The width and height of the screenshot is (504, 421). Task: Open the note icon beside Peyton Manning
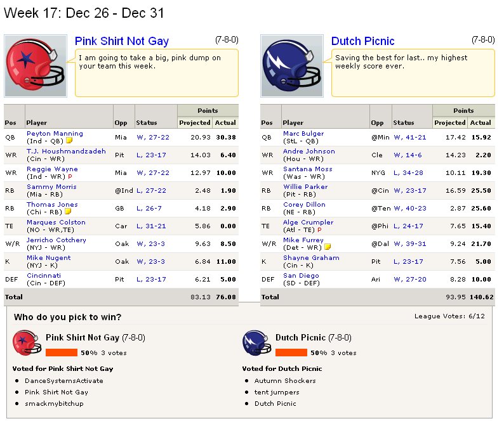pyautogui.click(x=69, y=141)
